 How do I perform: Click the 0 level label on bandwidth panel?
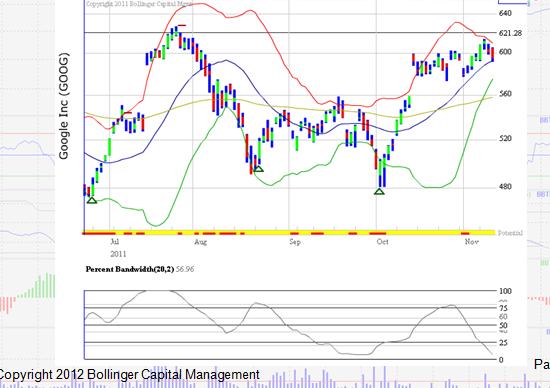[501, 360]
